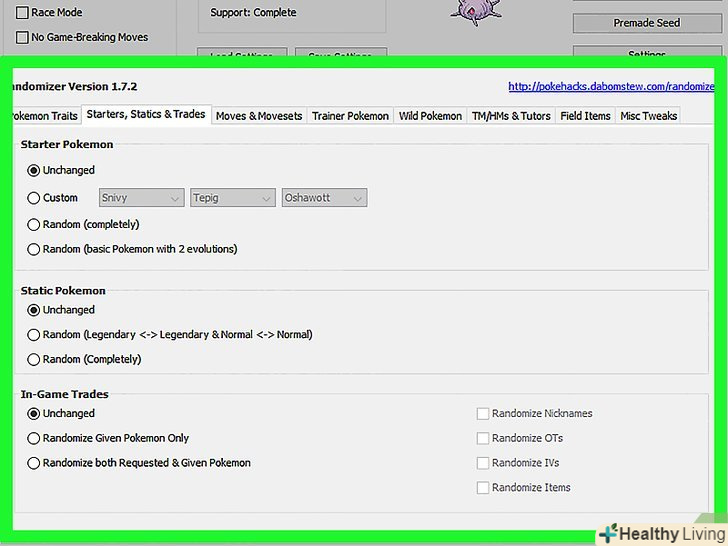This screenshot has width=728, height=546.
Task: Open the pokehacks.dabomstew.com randomizer link
Action: point(611,86)
